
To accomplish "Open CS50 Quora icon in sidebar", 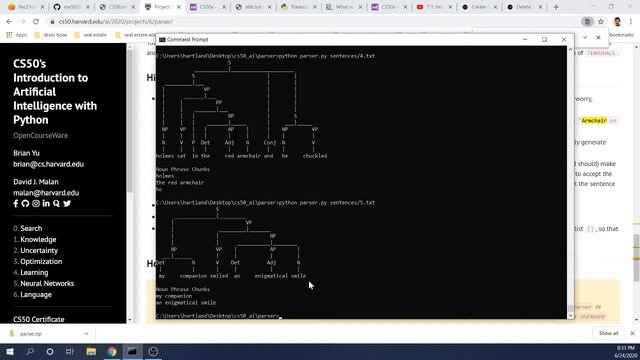I will pos(56,203).
